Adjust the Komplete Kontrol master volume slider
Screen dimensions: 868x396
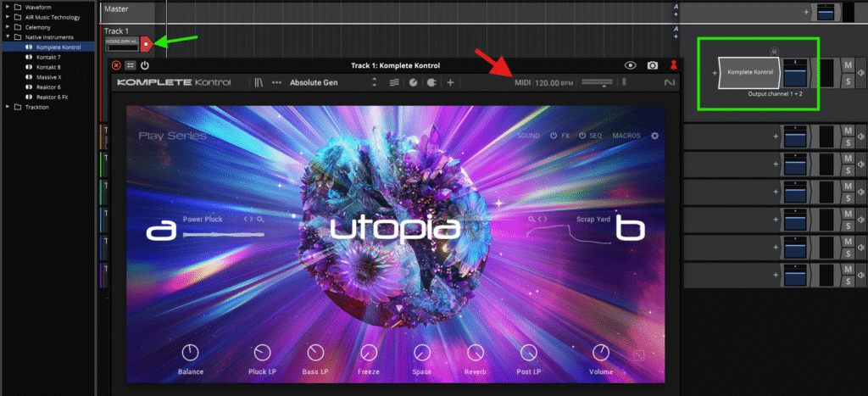[598, 82]
